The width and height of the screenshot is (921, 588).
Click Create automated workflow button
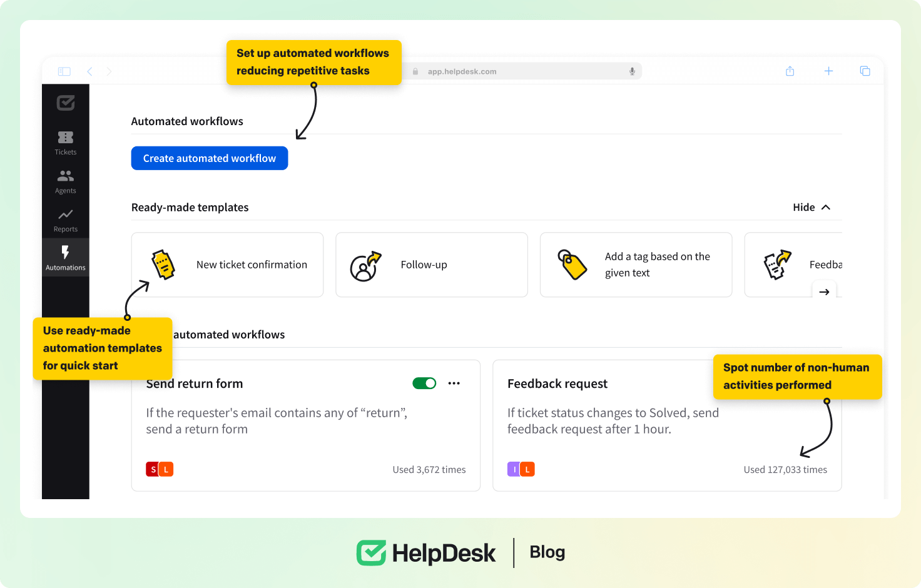click(210, 158)
